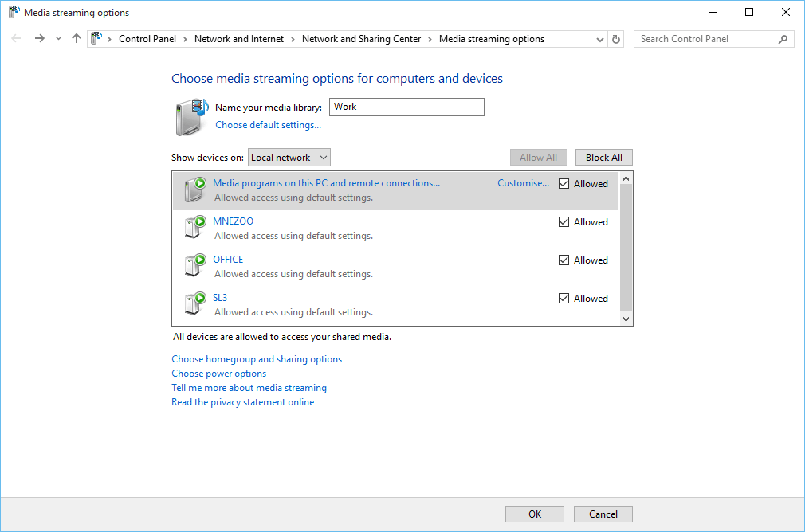Viewport: 805px width, 532px height.
Task: Expand chevron after Control Panel breadcrumb
Action: [185, 39]
